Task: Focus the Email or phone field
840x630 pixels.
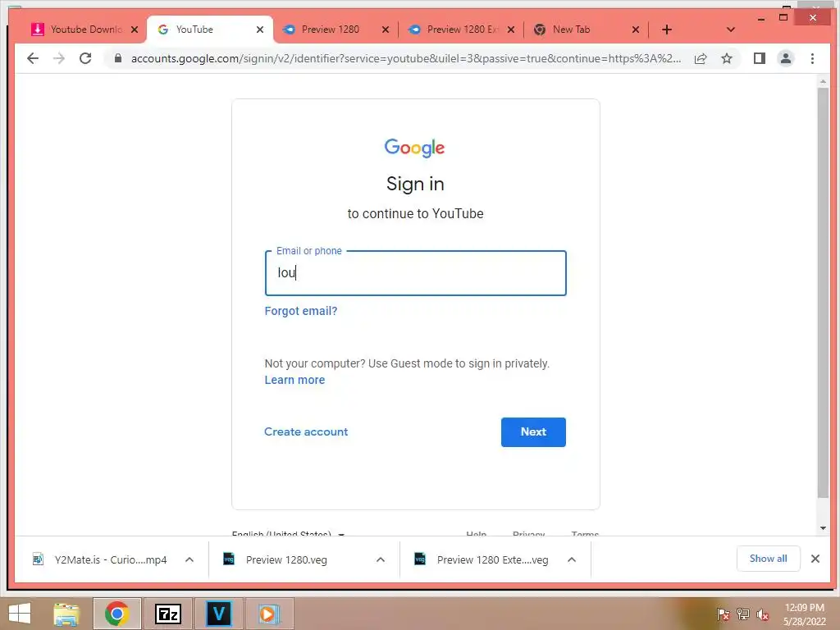Action: (415, 273)
